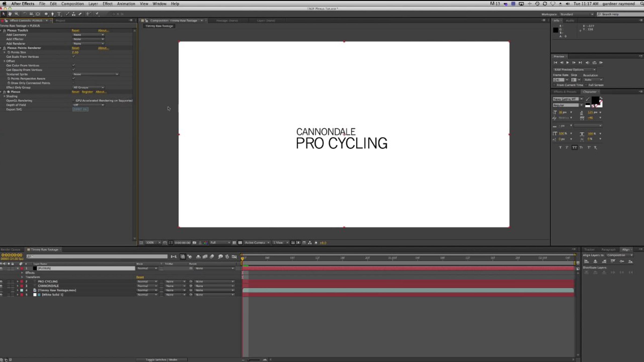Select the Zoom magnifier tool
The image size is (644, 362).
point(17,14)
